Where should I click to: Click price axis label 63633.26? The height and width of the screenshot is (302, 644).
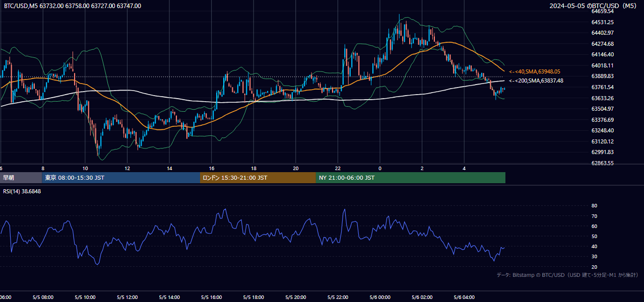tap(602, 98)
